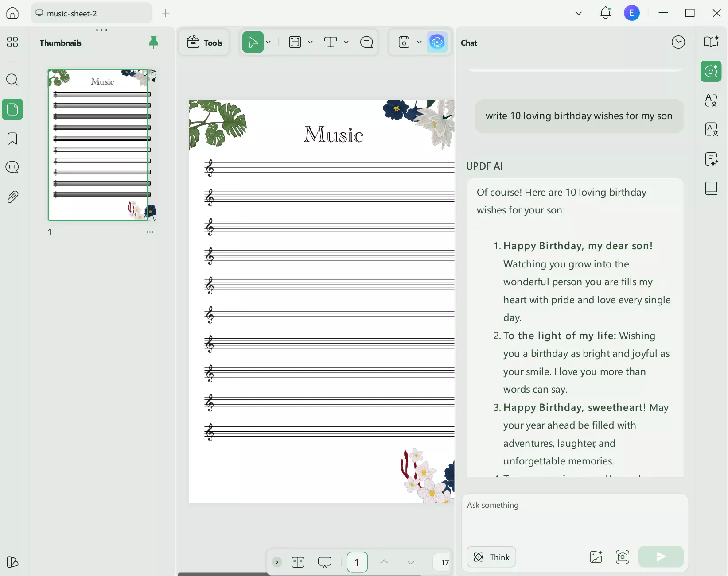Expand the selection tool dropdown arrow
728x576 pixels.
269,43
